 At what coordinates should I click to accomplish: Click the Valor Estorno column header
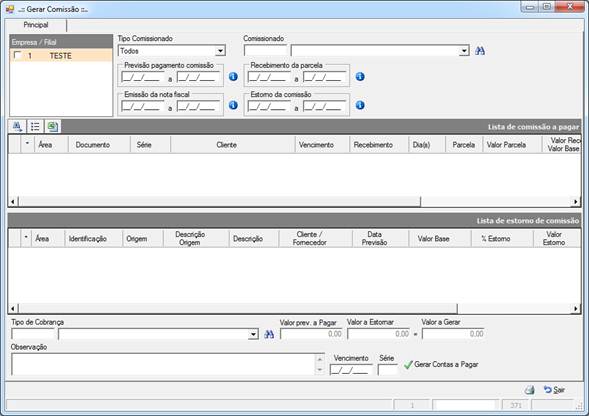[557, 239]
